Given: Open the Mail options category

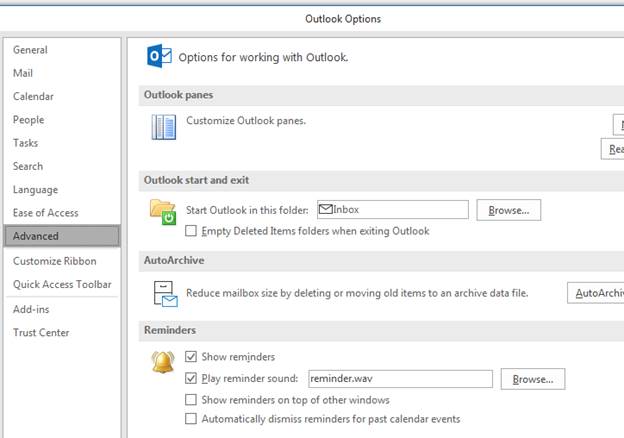Looking at the screenshot, I should [x=62, y=73].
